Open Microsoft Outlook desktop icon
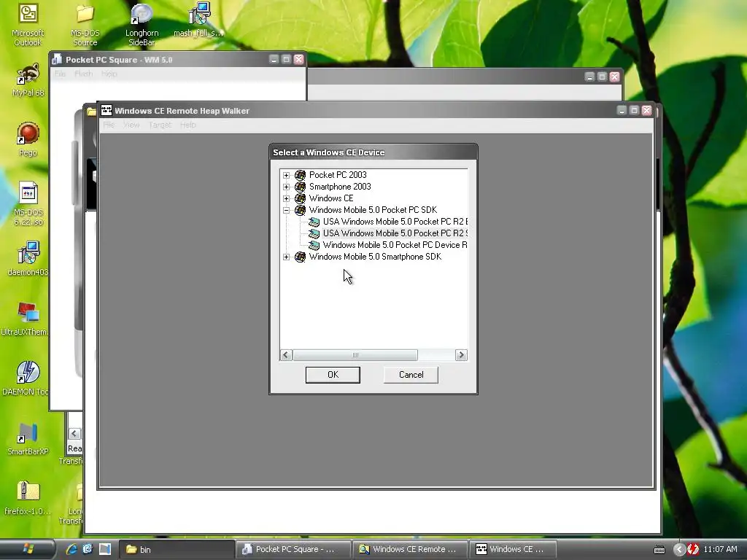The width and height of the screenshot is (747, 560). 28,26
